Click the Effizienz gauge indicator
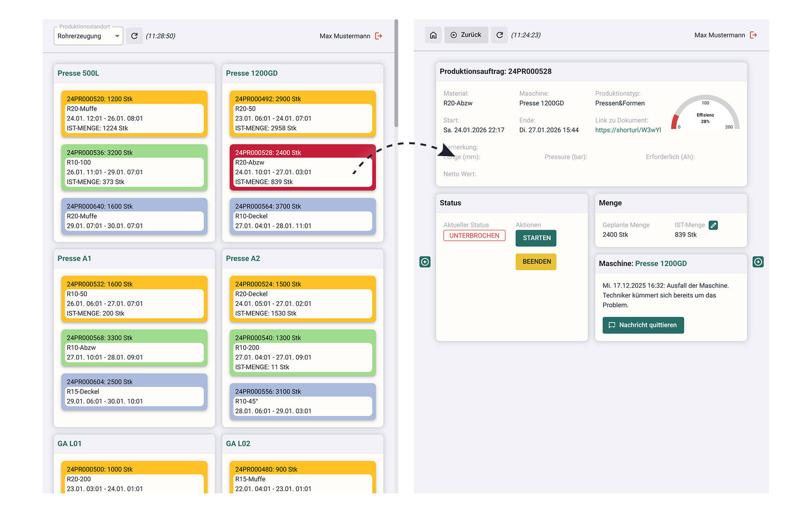812x513 pixels. [705, 113]
